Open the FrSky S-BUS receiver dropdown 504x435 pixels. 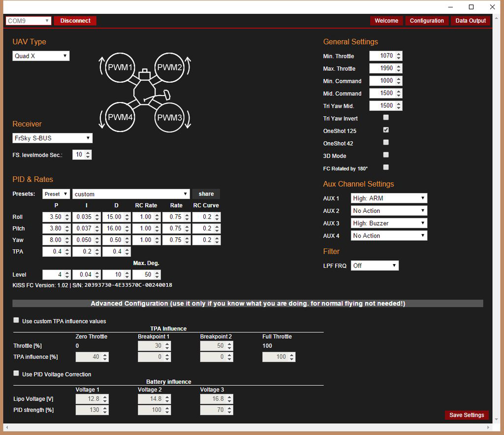click(52, 138)
